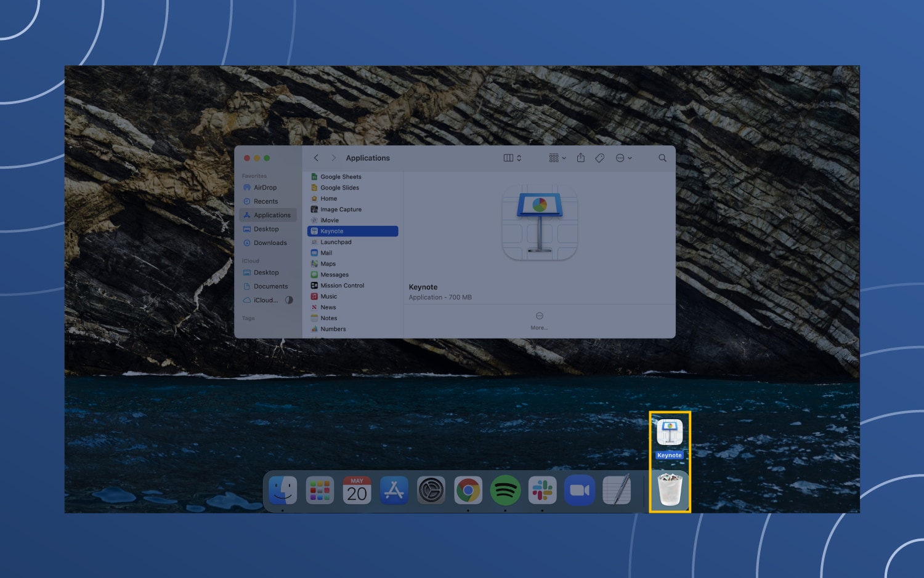Click the iCloud storage progress indicator
The image size is (924, 578).
click(x=289, y=300)
